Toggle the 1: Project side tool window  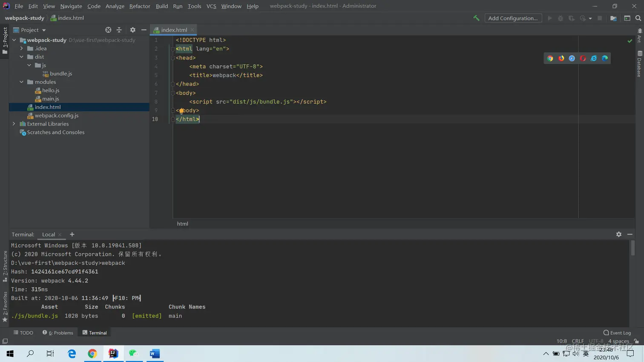(5, 40)
